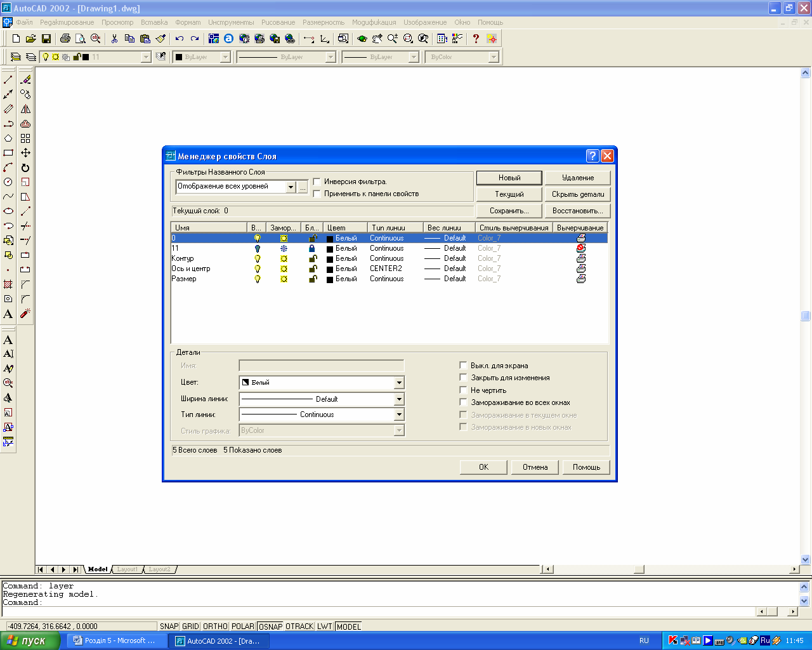Click the Новый button

(x=509, y=178)
